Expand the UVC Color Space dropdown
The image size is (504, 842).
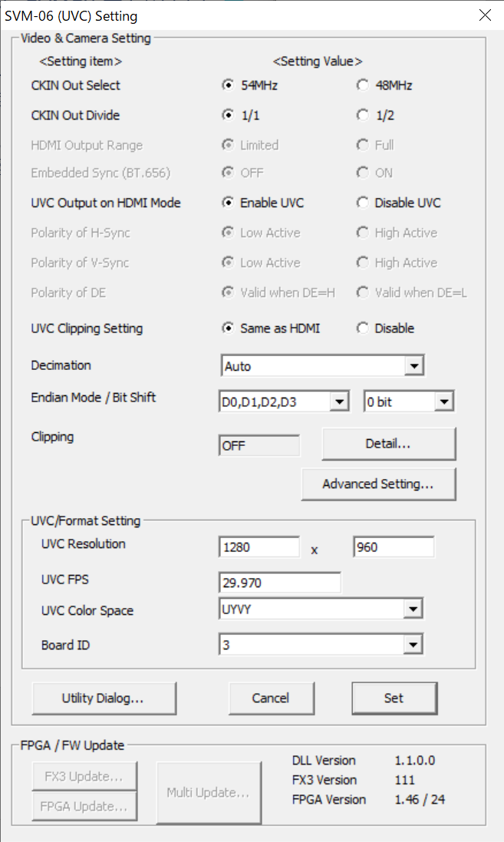tap(414, 609)
